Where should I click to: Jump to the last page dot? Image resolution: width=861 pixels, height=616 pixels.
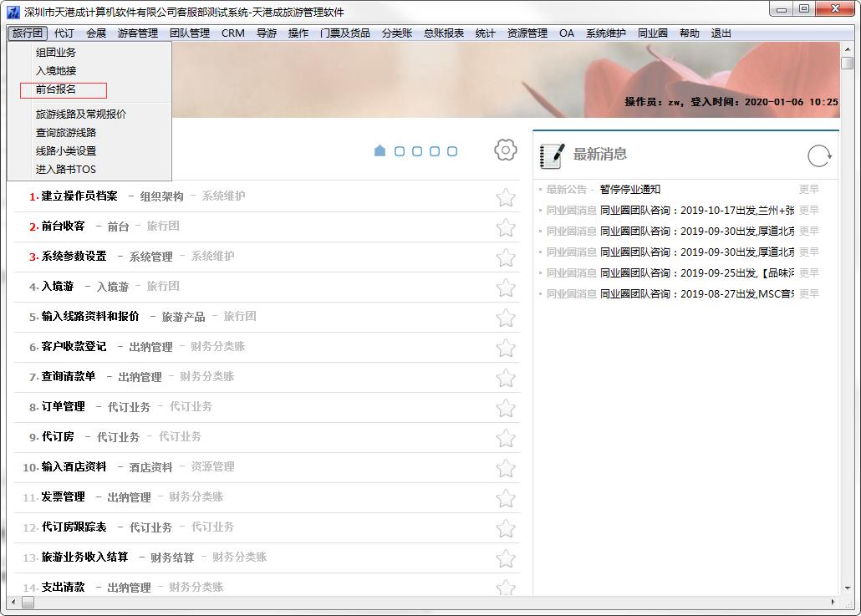click(x=452, y=151)
